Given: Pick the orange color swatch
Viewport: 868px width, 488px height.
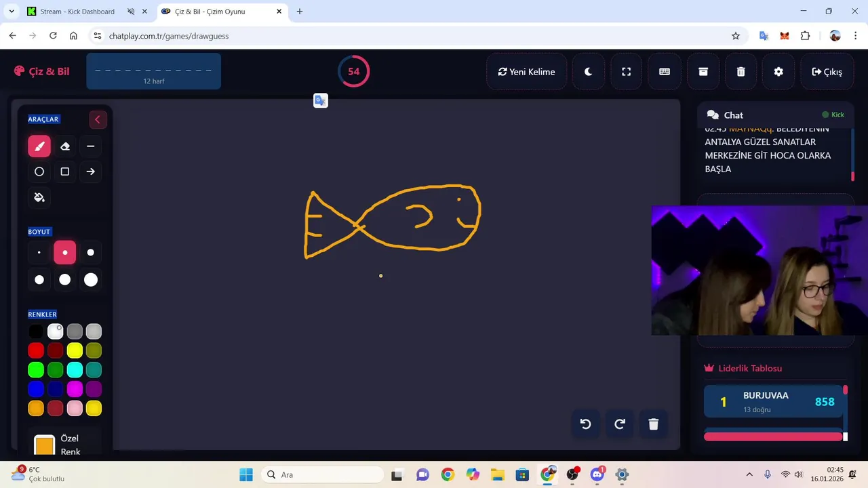Looking at the screenshot, I should pos(36,408).
